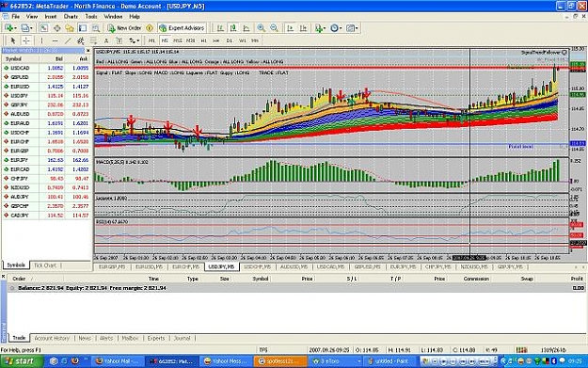Toggle the MN timeframe button
Image resolution: width=588 pixels, height=368 pixels.
tap(255, 40)
